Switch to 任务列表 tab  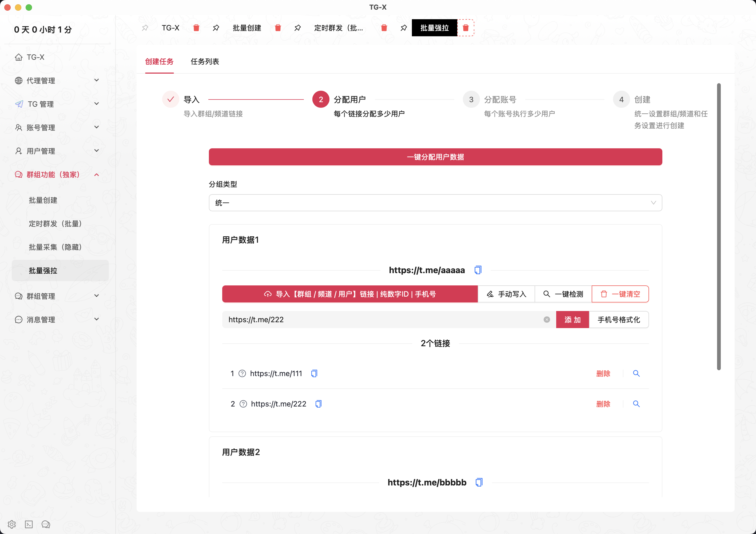(205, 62)
